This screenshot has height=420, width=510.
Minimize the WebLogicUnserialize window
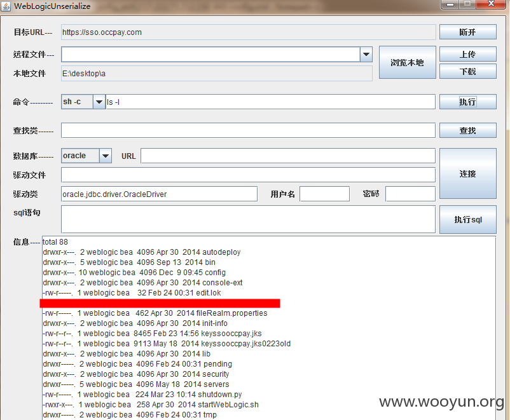[x=450, y=4]
